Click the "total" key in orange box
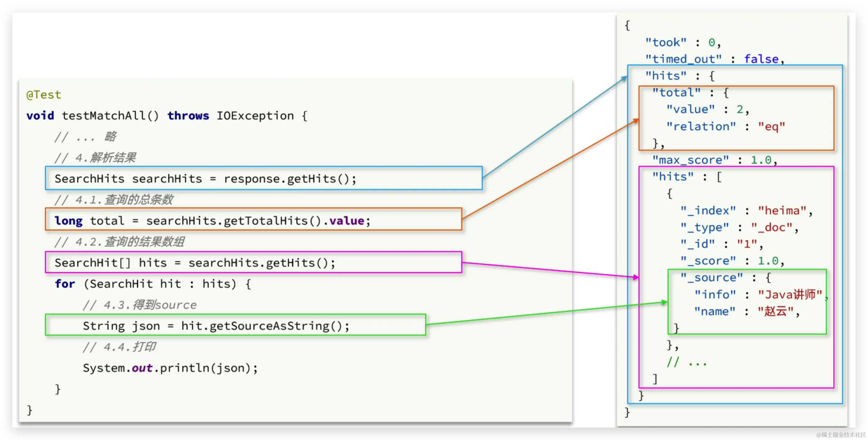This screenshot has height=440, width=868. click(676, 92)
